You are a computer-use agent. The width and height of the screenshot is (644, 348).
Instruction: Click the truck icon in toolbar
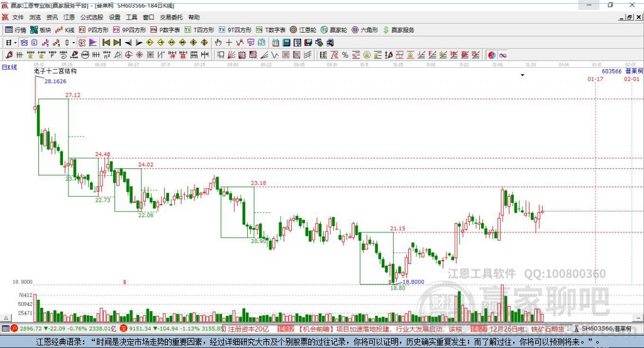[x=330, y=43]
